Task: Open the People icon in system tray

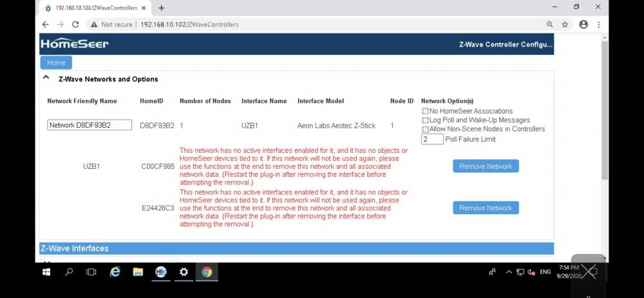Action: click(492, 272)
